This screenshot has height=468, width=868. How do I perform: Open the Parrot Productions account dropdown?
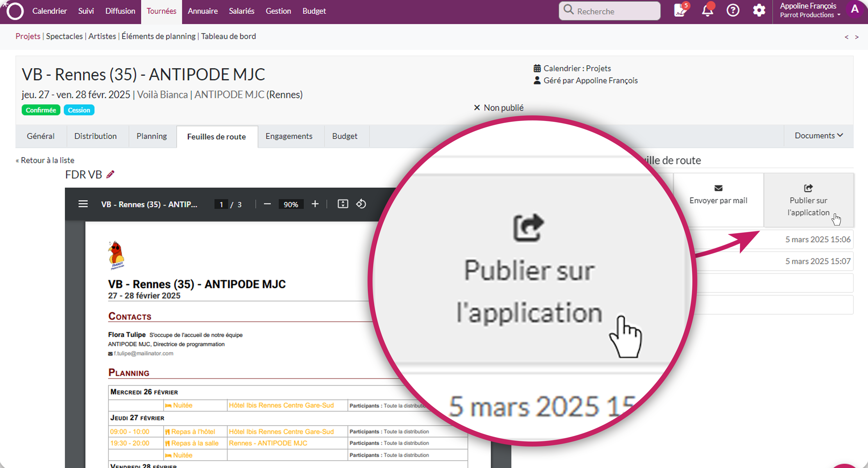(x=810, y=15)
